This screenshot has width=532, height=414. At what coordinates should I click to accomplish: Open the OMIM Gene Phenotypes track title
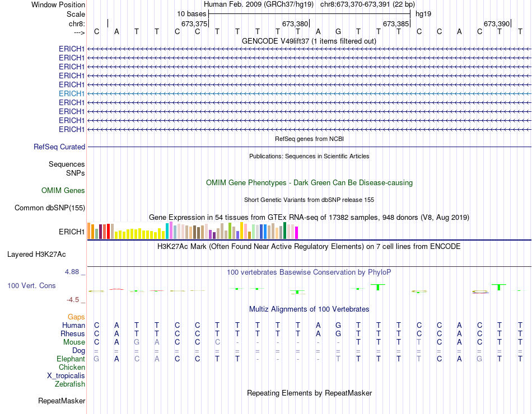coord(309,182)
